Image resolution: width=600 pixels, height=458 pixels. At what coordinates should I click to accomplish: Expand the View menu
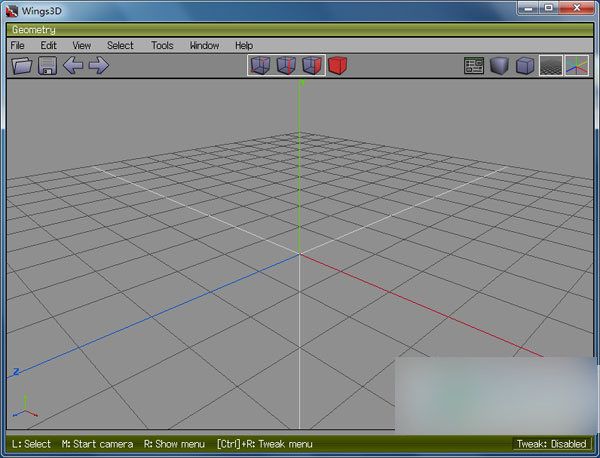point(81,45)
